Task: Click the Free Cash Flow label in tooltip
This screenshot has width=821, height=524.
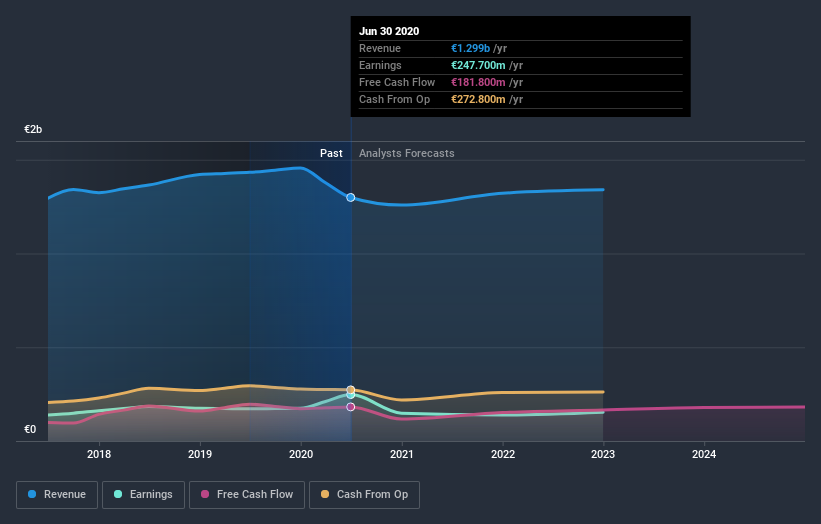Action: [397, 82]
